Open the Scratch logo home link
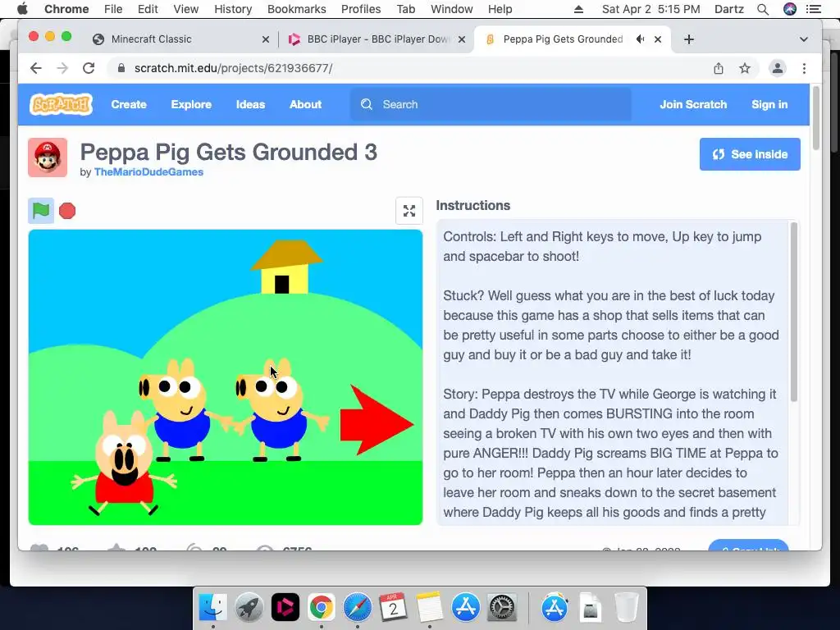This screenshot has width=840, height=630. click(61, 104)
